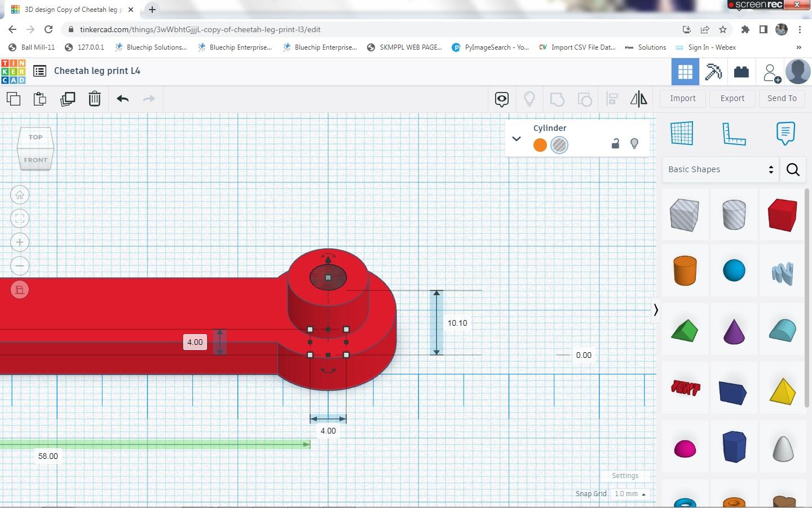The image size is (812, 508).
Task: Open the user profile avatar
Action: tap(798, 72)
